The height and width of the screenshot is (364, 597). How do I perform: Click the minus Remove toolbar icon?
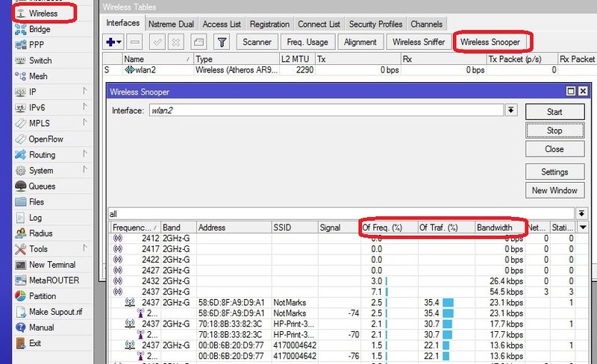[135, 42]
